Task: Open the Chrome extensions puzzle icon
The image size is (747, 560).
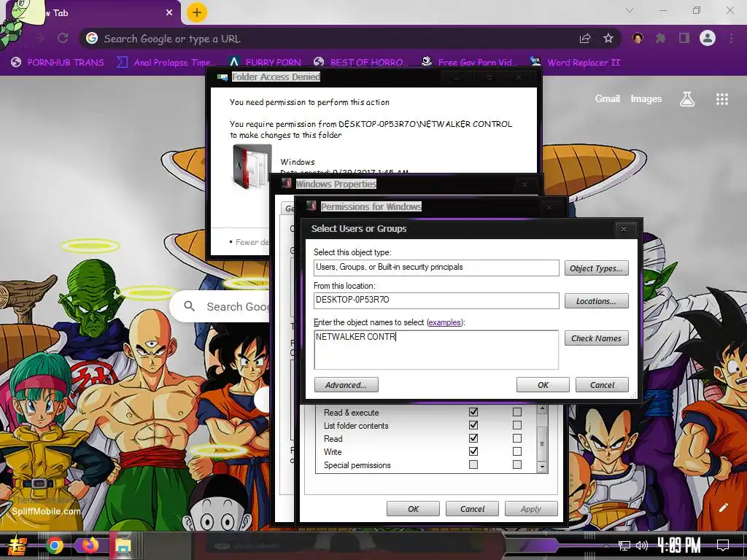Action: pyautogui.click(x=660, y=38)
